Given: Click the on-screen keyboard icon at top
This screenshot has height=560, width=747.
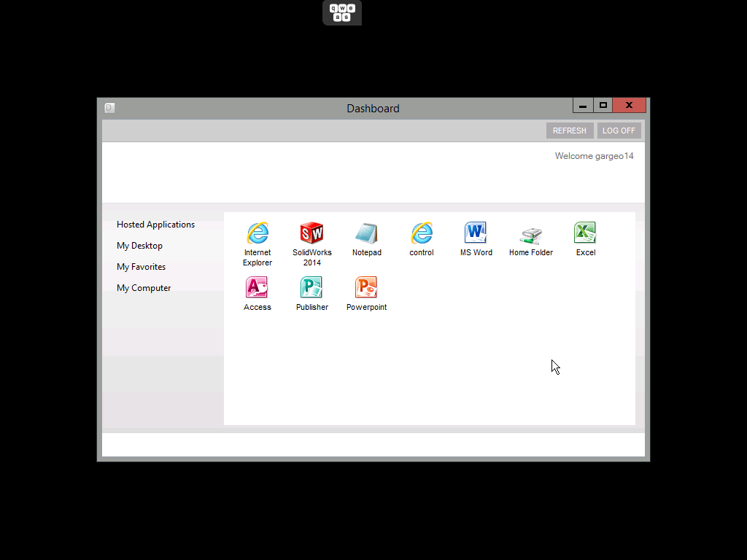Looking at the screenshot, I should (342, 12).
